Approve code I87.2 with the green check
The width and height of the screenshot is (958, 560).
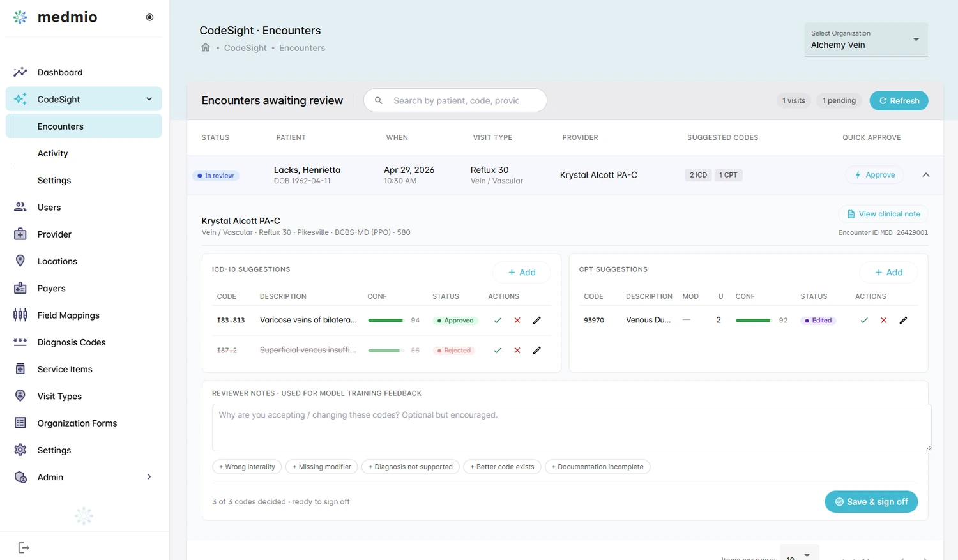tap(498, 351)
